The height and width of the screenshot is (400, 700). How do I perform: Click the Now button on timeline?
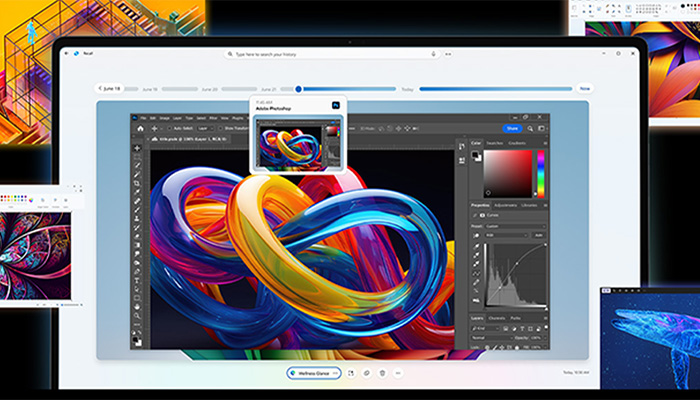[x=584, y=88]
